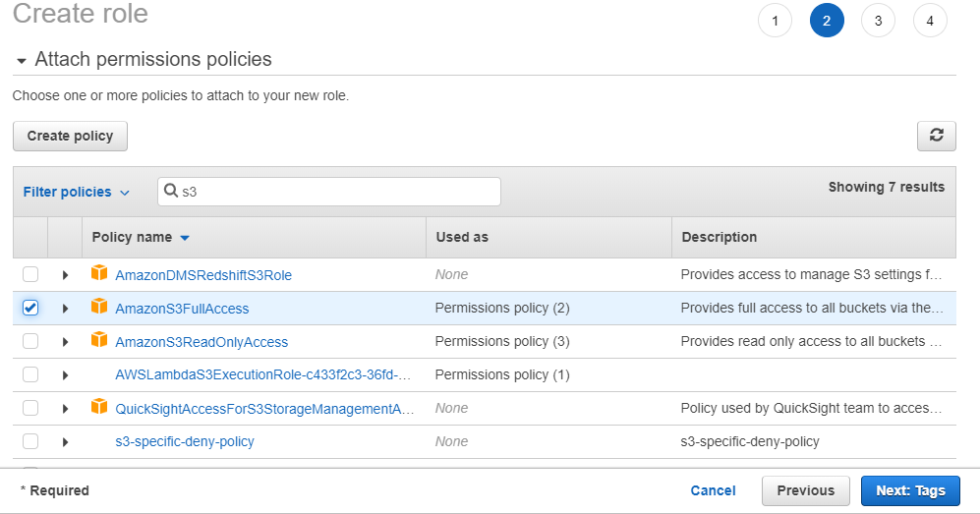The image size is (980, 514).
Task: Go to step 1 of Create role
Action: pos(775,21)
